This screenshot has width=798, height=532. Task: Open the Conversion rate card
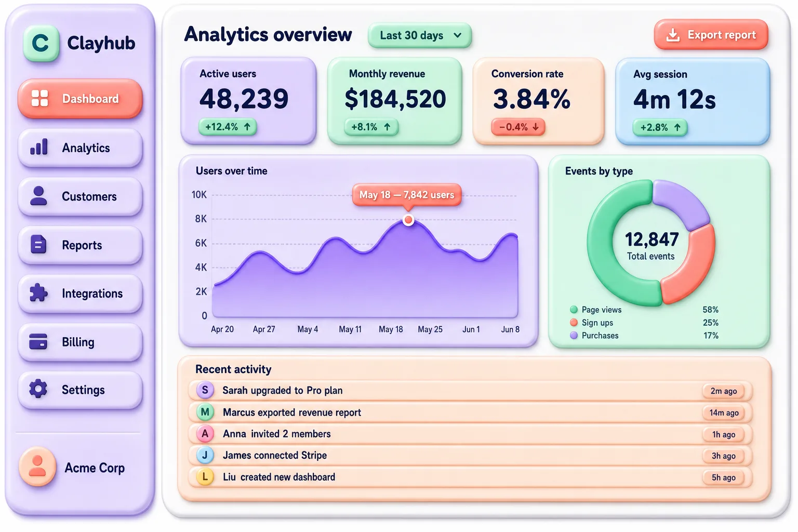coord(538,101)
